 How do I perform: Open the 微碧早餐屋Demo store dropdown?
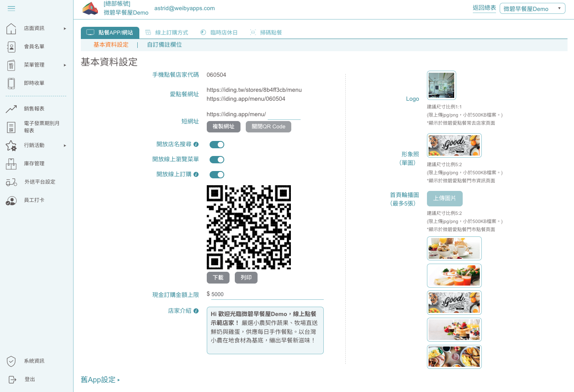tap(532, 9)
